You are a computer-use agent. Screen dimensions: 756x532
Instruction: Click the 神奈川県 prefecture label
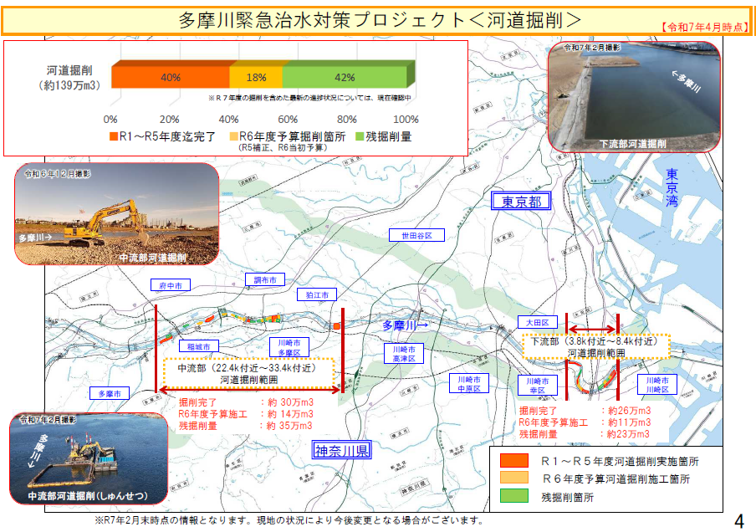342,450
